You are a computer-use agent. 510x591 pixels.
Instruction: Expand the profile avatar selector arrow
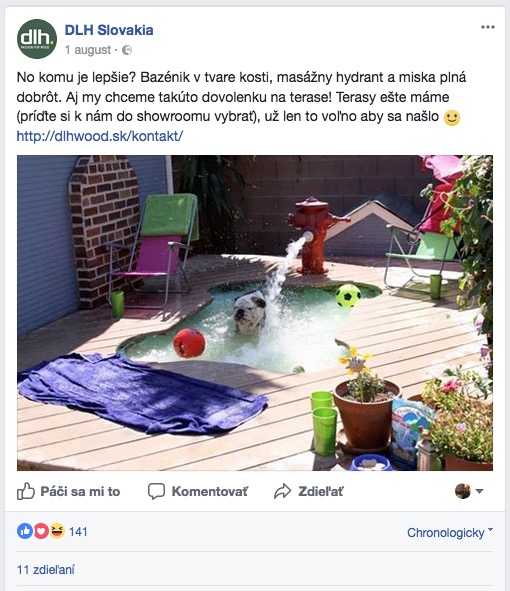point(479,491)
